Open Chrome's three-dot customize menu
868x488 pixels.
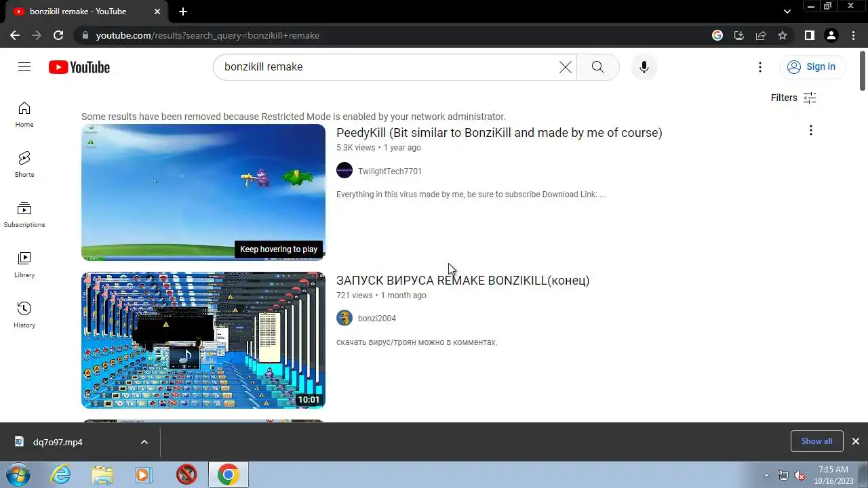(x=853, y=35)
